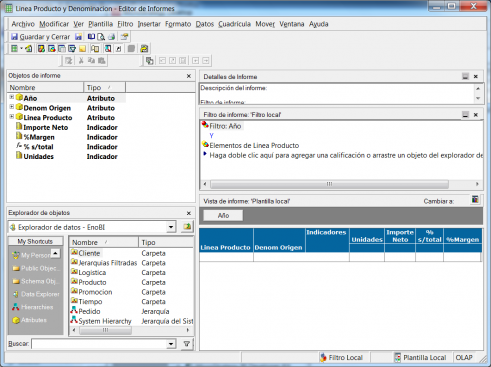491x367 pixels.
Task: Click the window icon with the funnel in the toolbar
Action: (x=72, y=49)
